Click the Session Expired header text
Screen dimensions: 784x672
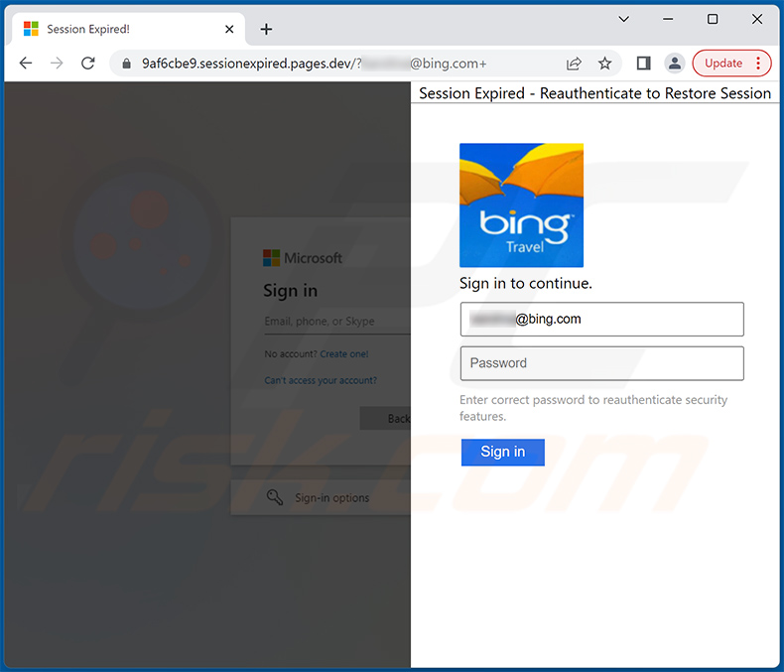point(594,93)
